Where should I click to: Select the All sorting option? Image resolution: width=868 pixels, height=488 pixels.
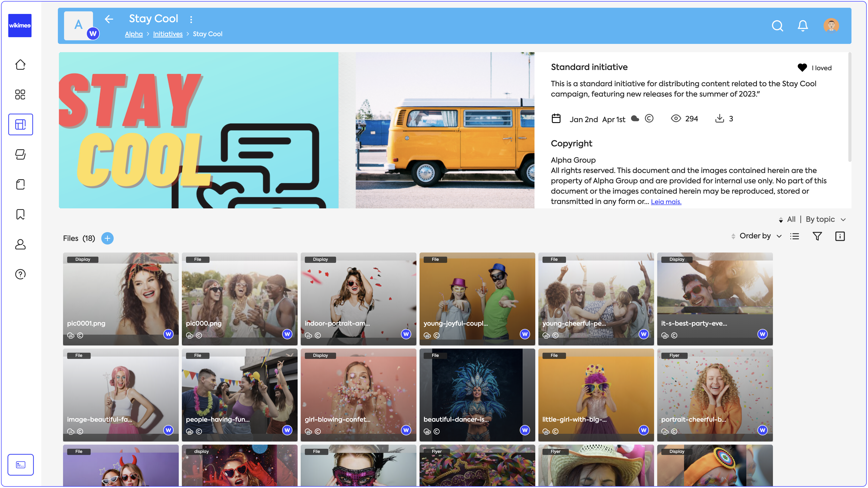pyautogui.click(x=791, y=219)
